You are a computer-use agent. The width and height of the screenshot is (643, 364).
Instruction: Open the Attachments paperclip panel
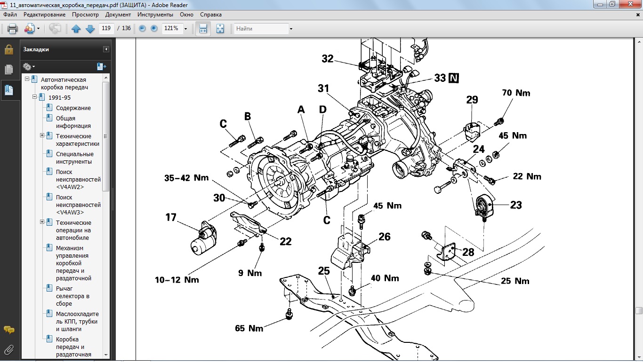click(9, 349)
